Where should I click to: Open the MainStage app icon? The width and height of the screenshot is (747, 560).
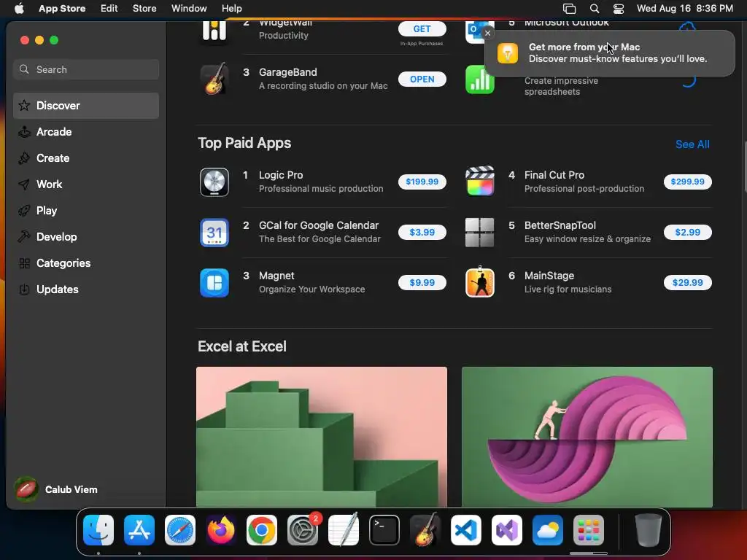coord(480,282)
